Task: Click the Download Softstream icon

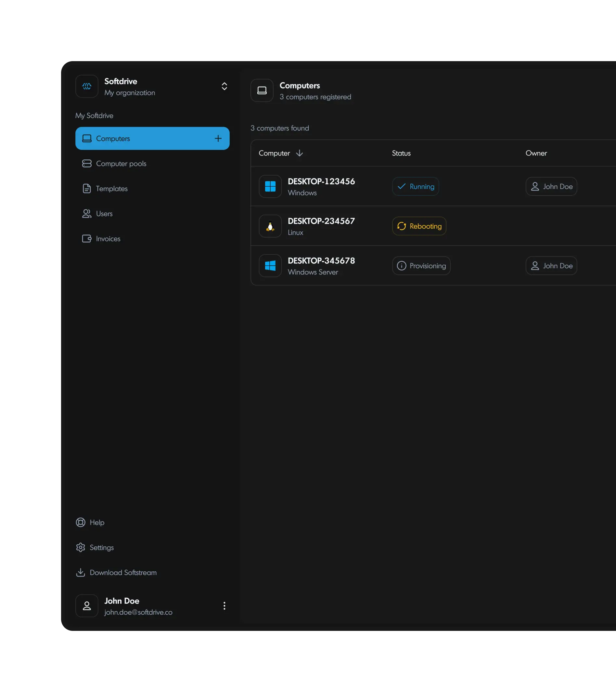Action: pyautogui.click(x=81, y=572)
